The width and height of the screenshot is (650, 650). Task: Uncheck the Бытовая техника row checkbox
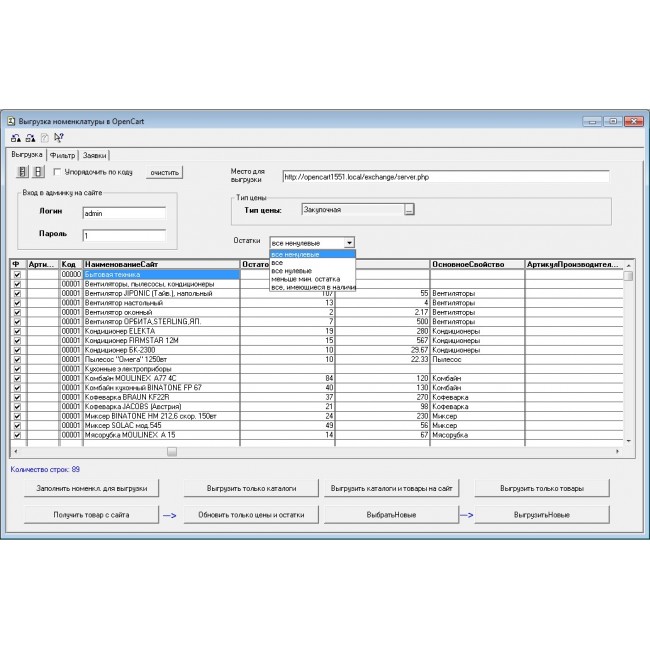click(16, 274)
